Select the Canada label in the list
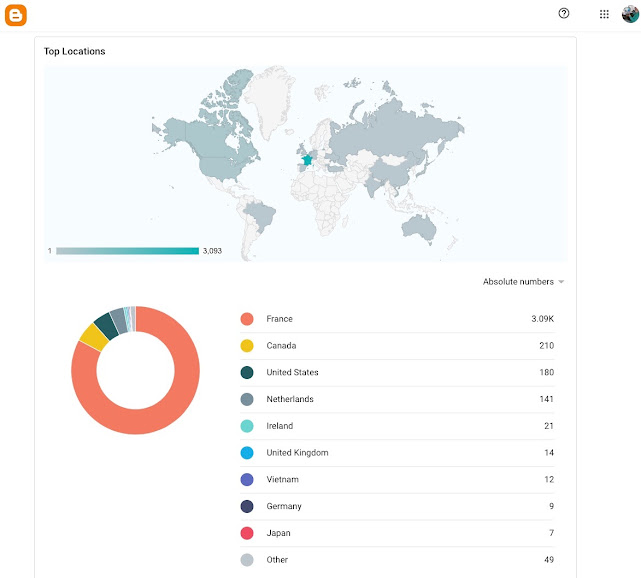This screenshot has width=641, height=578. [x=281, y=346]
